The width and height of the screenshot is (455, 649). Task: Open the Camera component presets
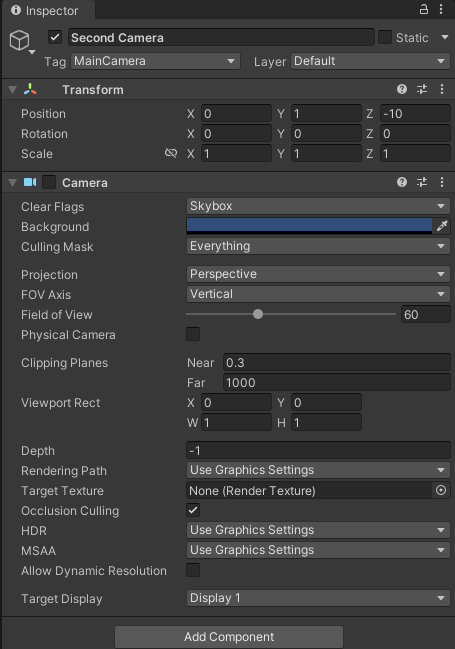422,183
